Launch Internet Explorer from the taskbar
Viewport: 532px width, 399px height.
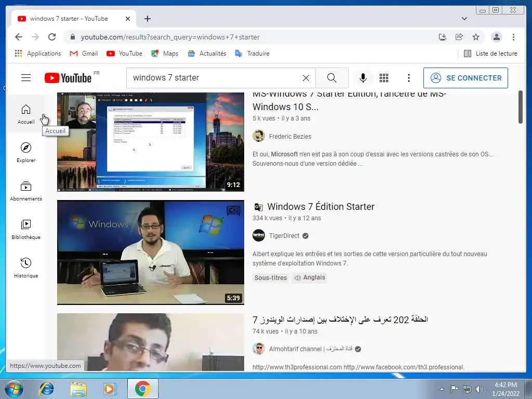click(46, 389)
